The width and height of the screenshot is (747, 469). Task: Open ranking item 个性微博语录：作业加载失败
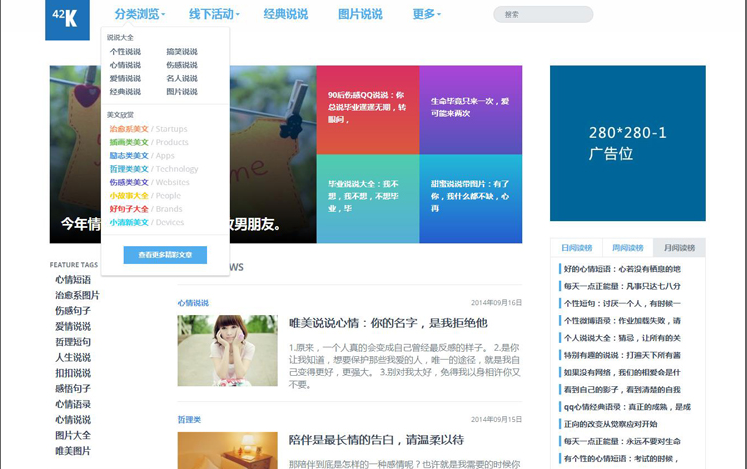tap(622, 320)
